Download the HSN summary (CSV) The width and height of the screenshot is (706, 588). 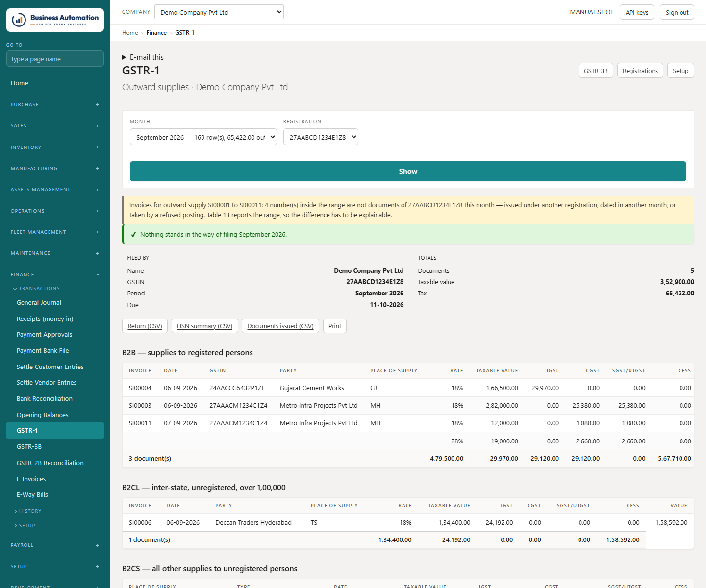(205, 326)
